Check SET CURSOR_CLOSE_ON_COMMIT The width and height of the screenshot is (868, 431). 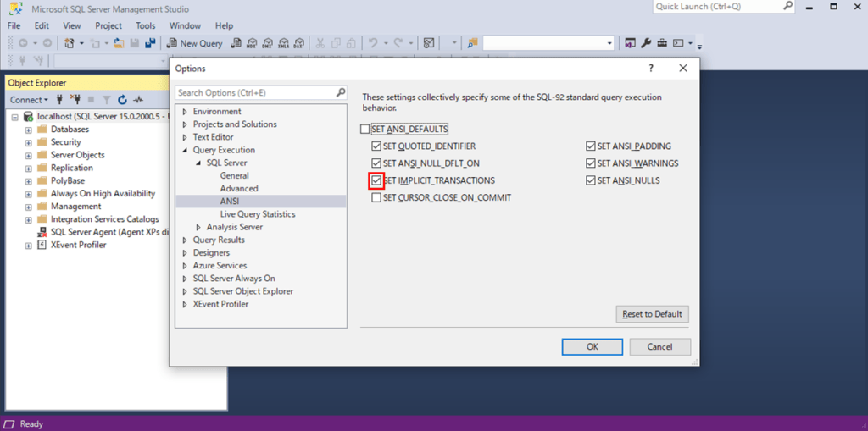[376, 197]
